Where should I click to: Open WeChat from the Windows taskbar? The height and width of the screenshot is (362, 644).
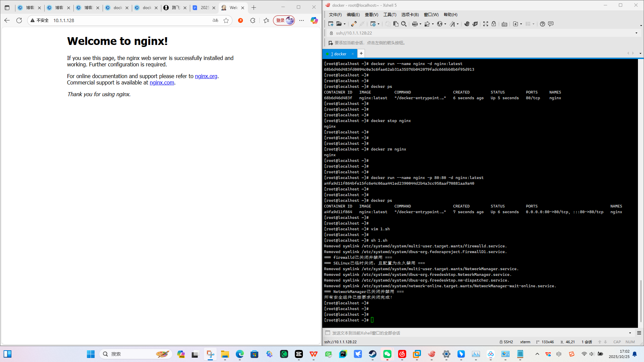tap(387, 354)
